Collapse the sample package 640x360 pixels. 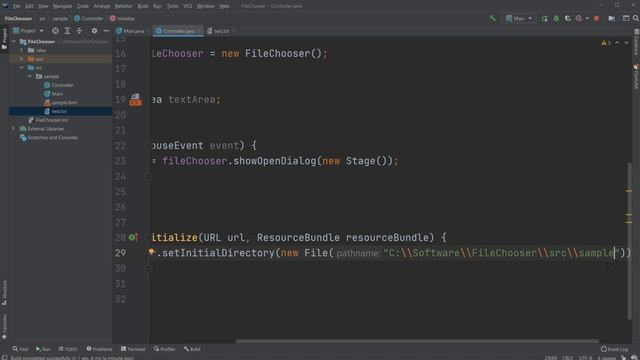[30, 76]
